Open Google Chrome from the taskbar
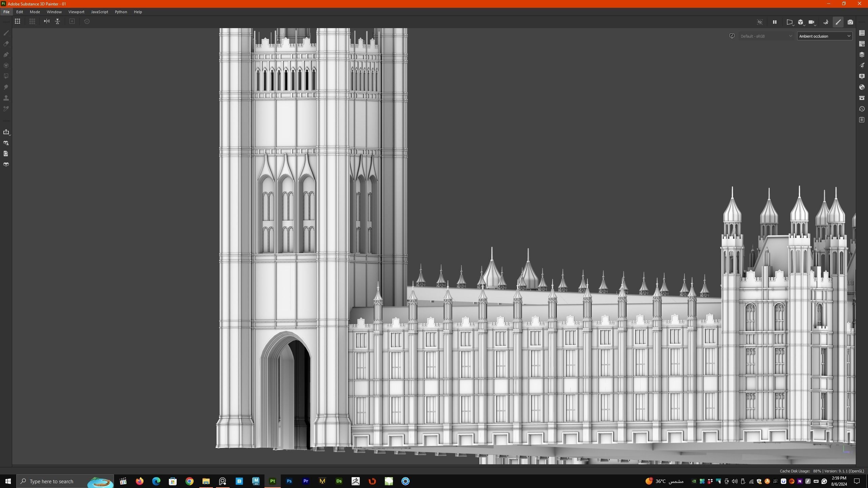 pos(190,481)
